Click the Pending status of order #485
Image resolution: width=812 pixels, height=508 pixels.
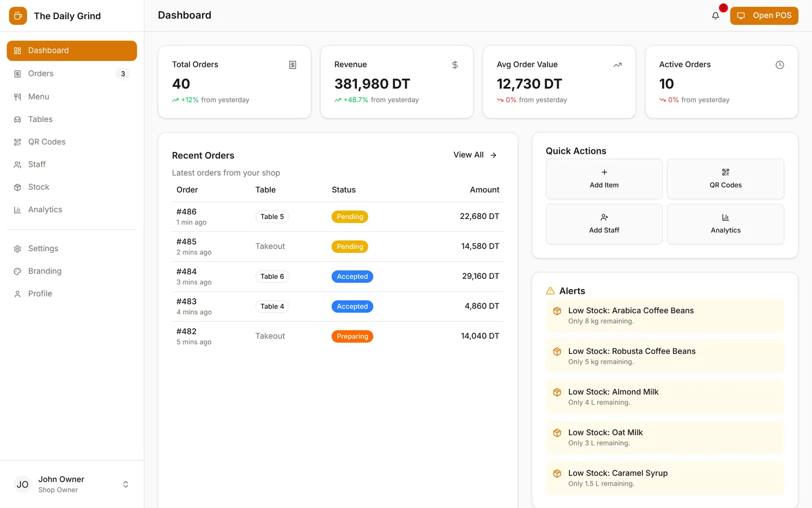point(350,247)
